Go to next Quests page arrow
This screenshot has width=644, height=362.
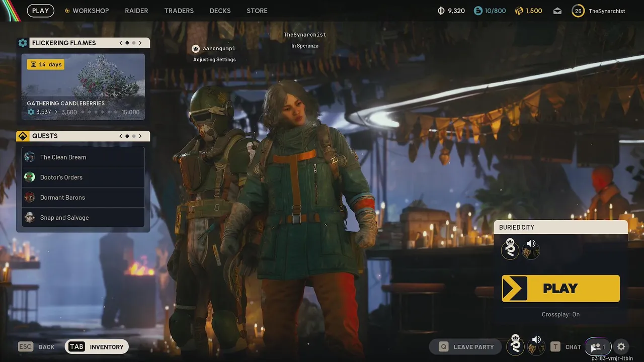tap(140, 136)
